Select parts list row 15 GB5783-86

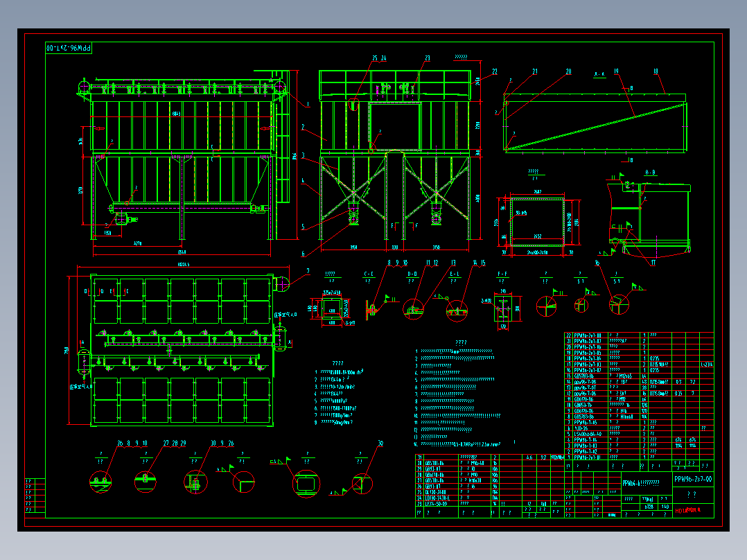click(x=638, y=376)
